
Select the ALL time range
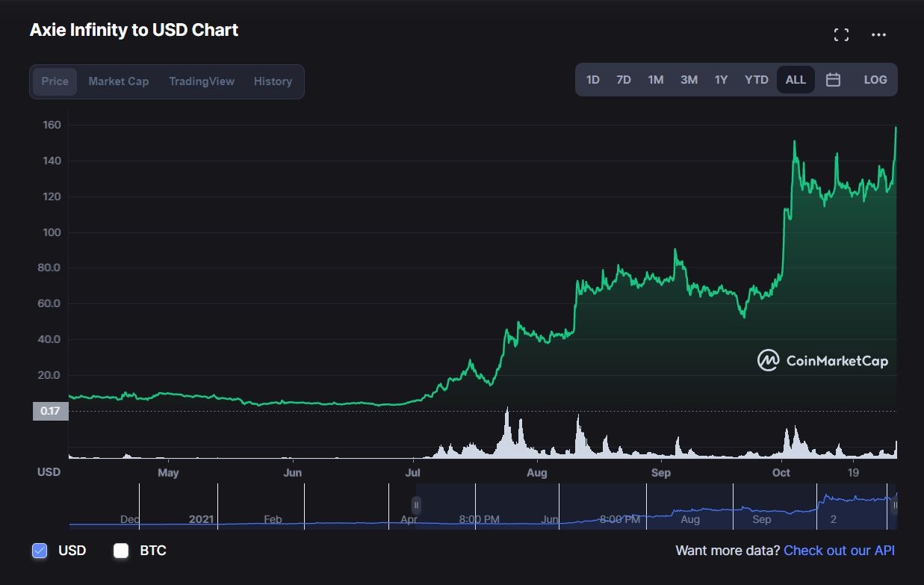coord(796,80)
